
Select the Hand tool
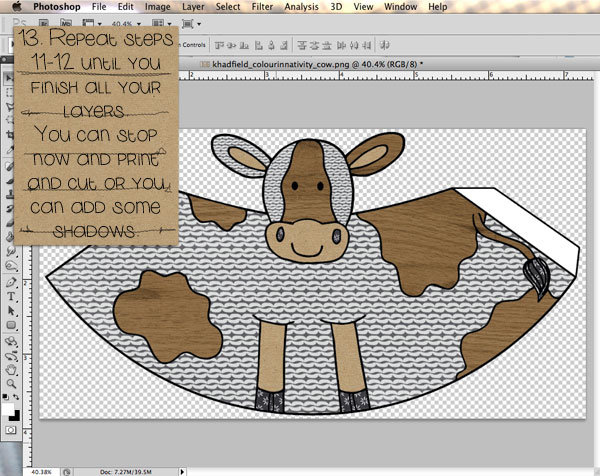tap(11, 370)
